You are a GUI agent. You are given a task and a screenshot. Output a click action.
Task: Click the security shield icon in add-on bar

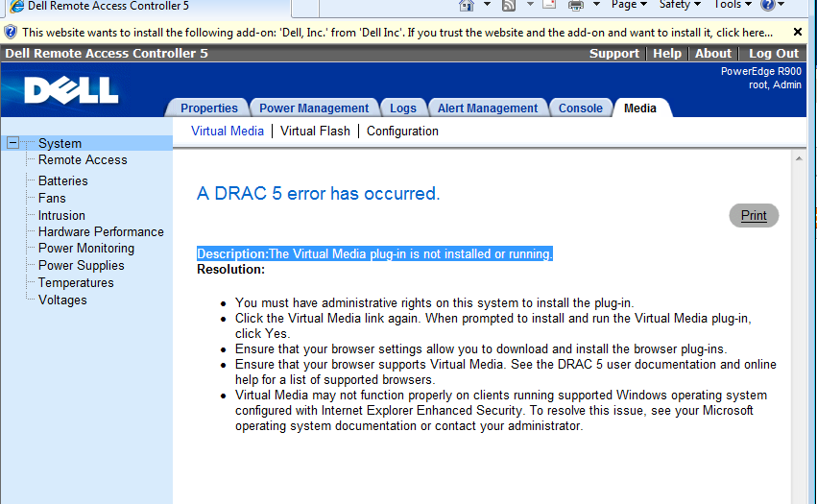pyautogui.click(x=11, y=33)
